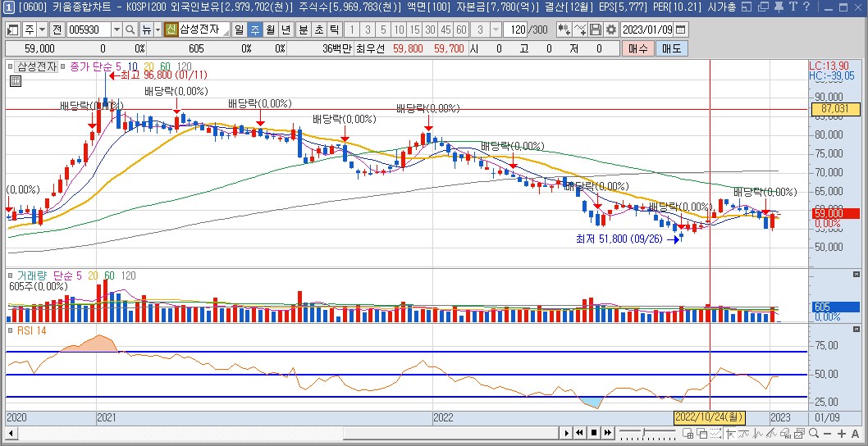Select the 5 interval preset button

(384, 30)
